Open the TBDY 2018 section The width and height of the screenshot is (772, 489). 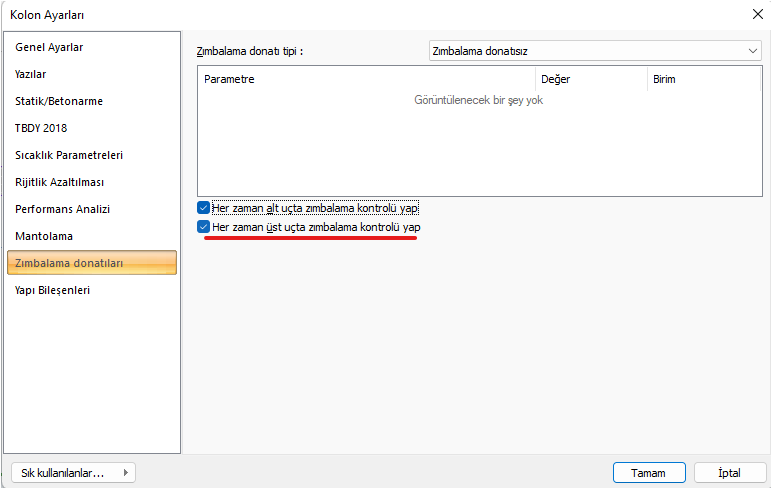(41, 128)
